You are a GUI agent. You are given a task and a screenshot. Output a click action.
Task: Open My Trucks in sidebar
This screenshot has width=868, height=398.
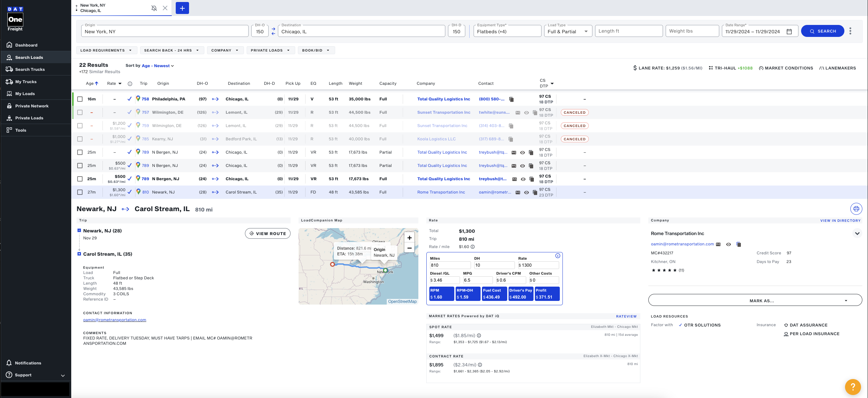click(26, 82)
